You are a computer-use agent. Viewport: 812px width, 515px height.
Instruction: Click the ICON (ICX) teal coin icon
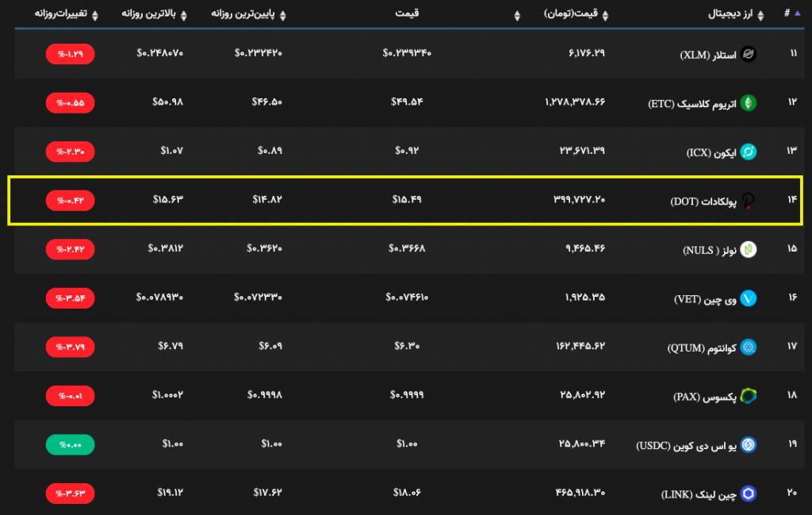749,152
